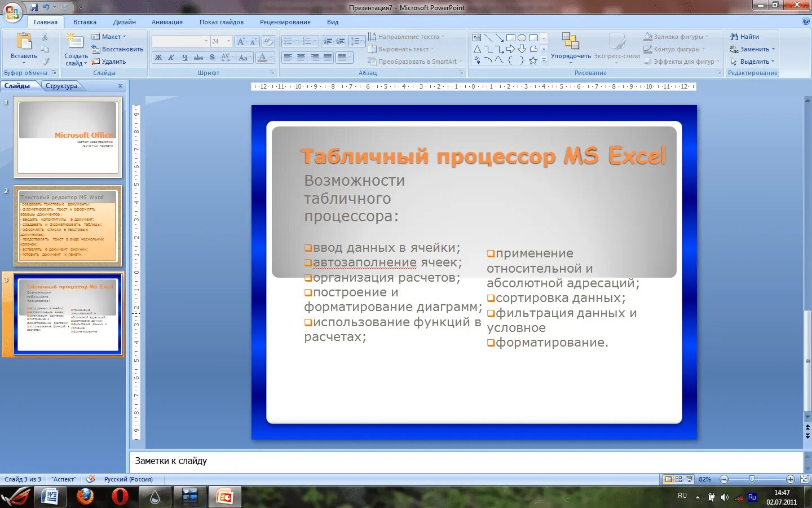This screenshot has width=812, height=508.
Task: Start slideshow from status bar icon
Action: click(x=689, y=479)
